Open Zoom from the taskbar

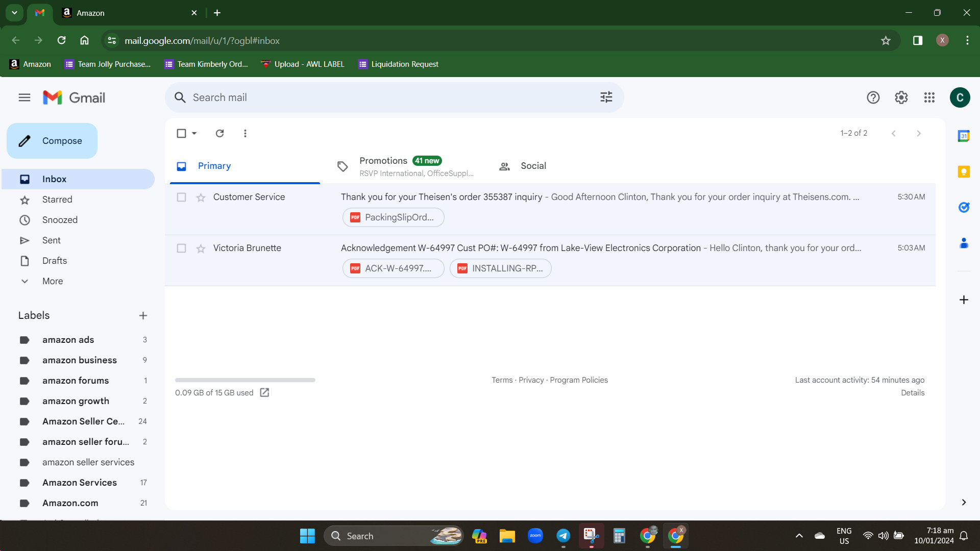pos(535,536)
